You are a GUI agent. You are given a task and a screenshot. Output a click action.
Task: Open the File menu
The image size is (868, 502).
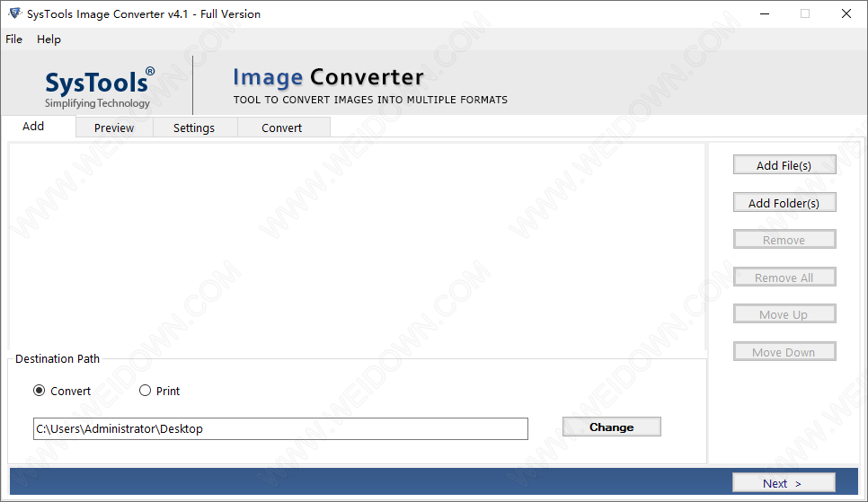point(13,40)
